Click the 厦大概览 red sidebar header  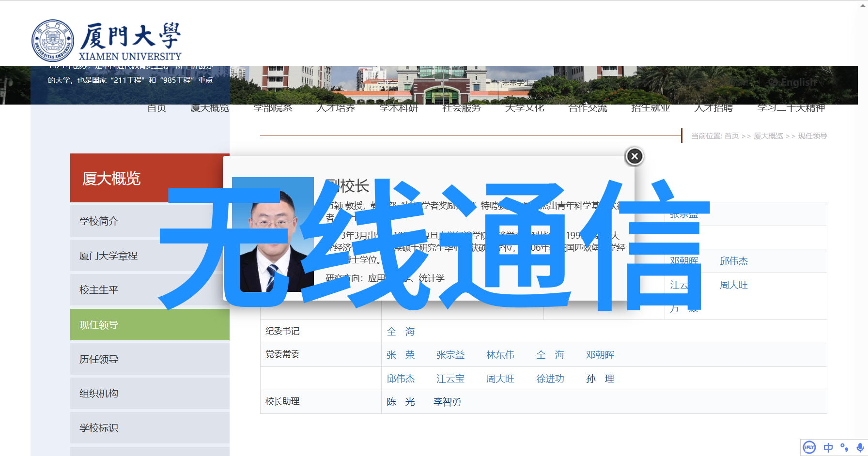coord(150,178)
